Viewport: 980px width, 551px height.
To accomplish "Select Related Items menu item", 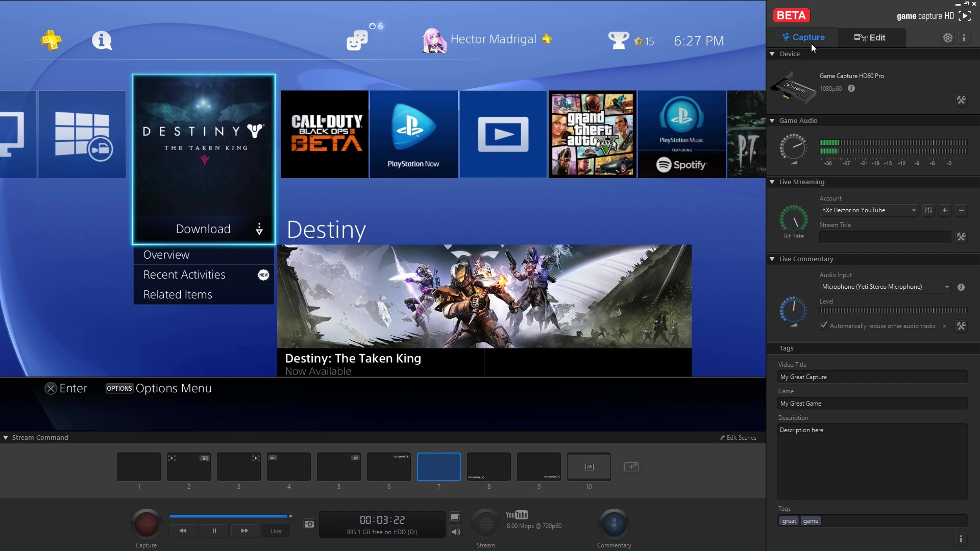I will click(x=204, y=294).
